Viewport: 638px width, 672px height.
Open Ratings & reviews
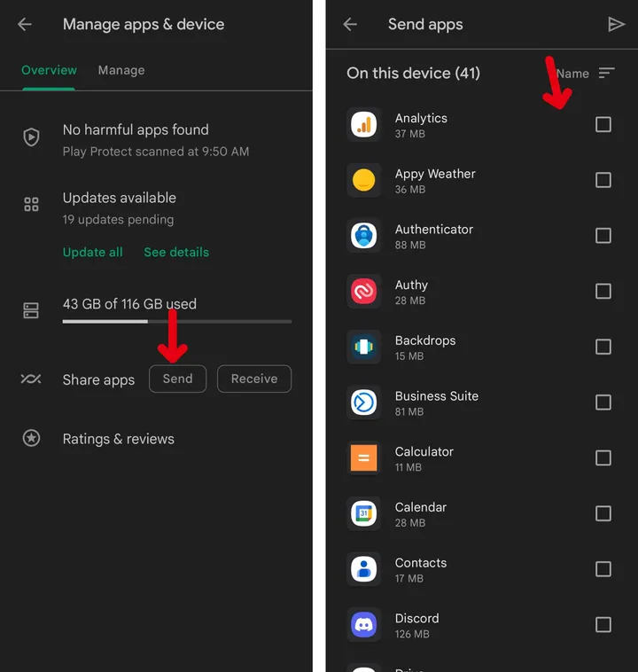pyautogui.click(x=118, y=439)
